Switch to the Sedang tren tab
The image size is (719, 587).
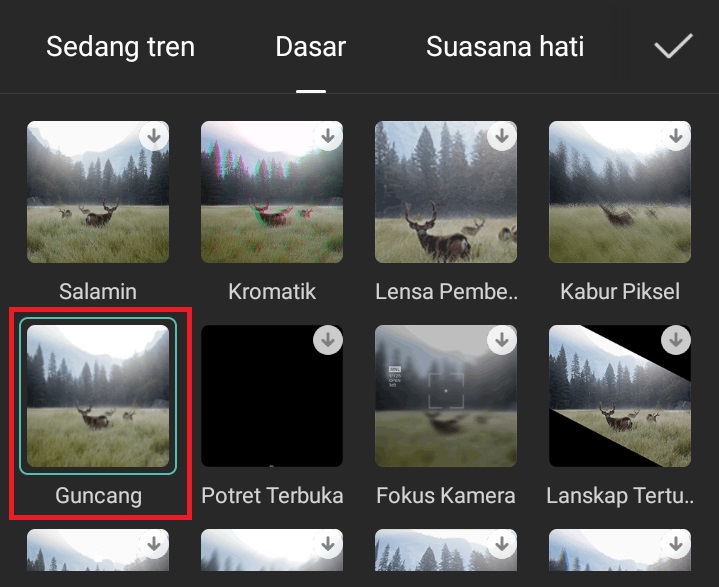coord(121,46)
